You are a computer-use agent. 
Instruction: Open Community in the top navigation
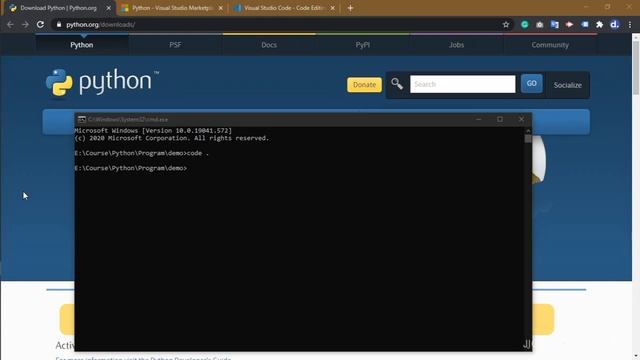click(550, 45)
